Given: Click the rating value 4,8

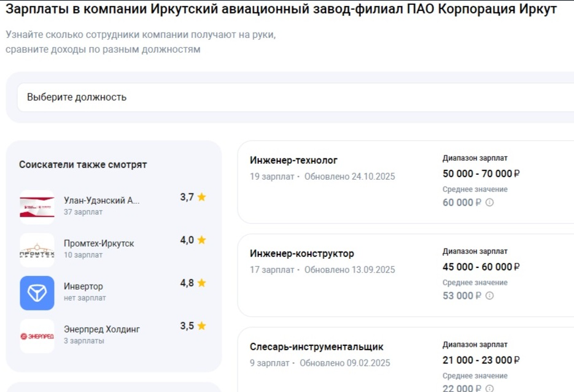Looking at the screenshot, I should click(187, 283).
